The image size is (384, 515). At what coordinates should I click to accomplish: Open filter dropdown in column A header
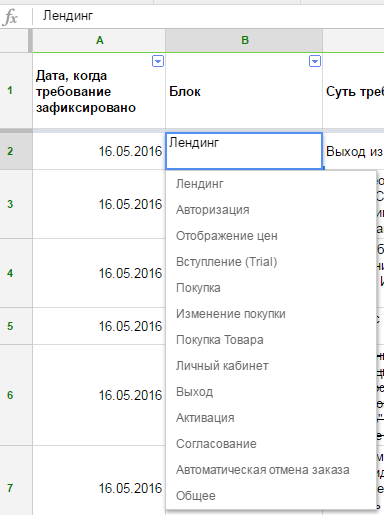pos(158,61)
